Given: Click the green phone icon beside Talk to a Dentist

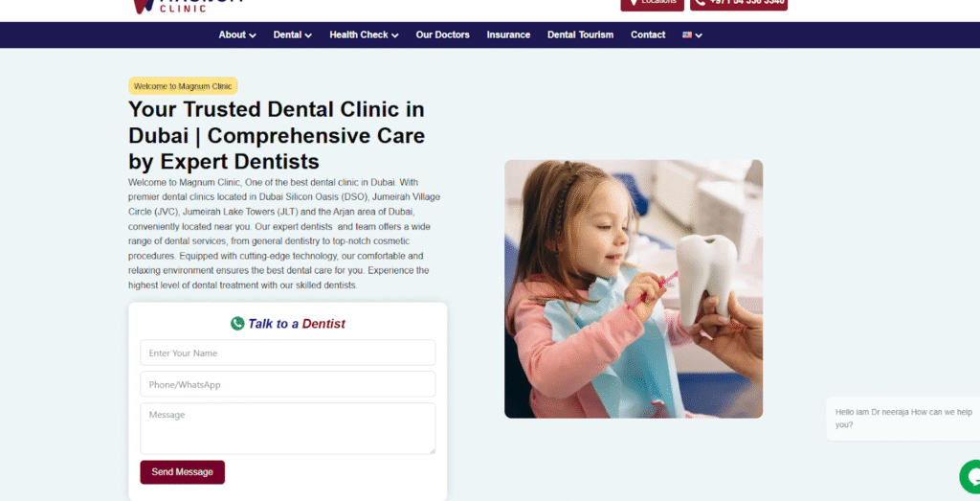Looking at the screenshot, I should 237,324.
